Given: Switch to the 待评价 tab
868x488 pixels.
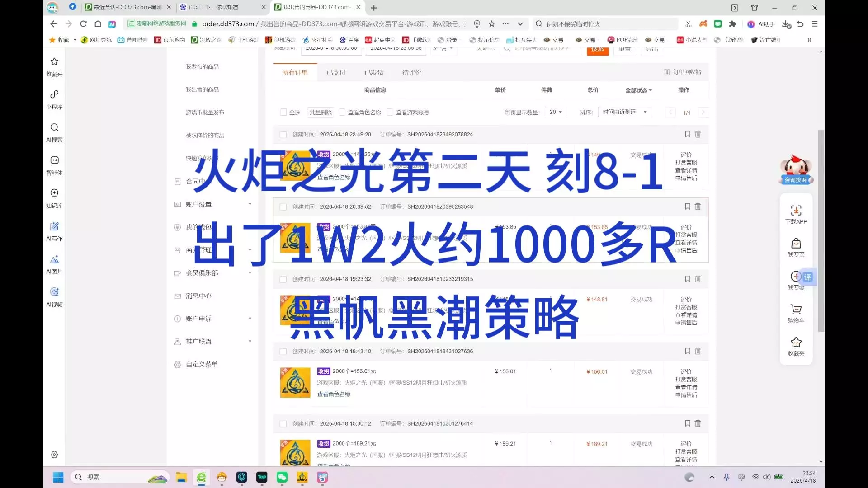Looking at the screenshot, I should click(x=411, y=72).
